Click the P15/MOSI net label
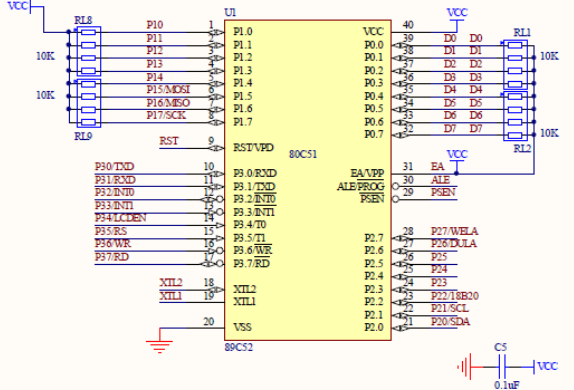Image resolution: width=574 pixels, height=390 pixels. 168,90
